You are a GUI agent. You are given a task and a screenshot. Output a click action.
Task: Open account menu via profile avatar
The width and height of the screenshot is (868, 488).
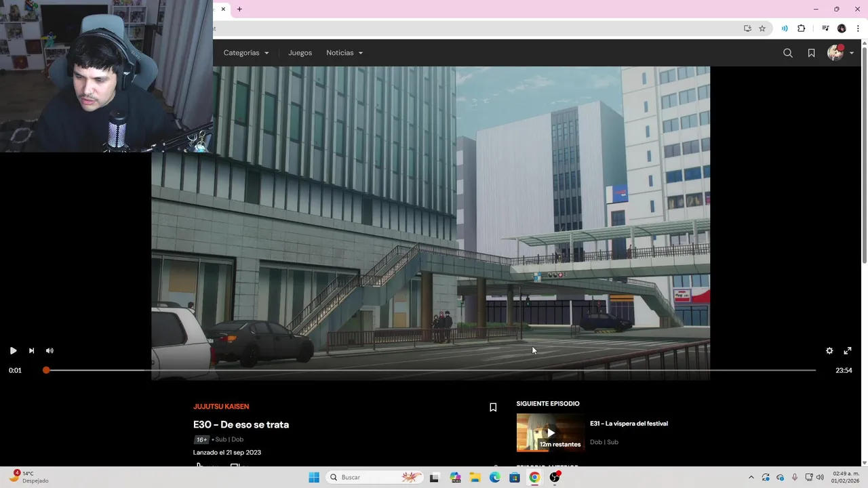pos(840,53)
